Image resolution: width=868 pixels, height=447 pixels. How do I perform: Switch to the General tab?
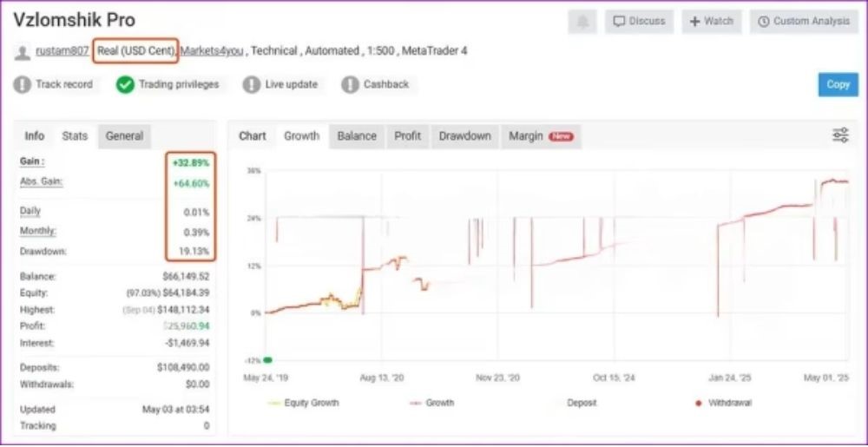click(124, 136)
